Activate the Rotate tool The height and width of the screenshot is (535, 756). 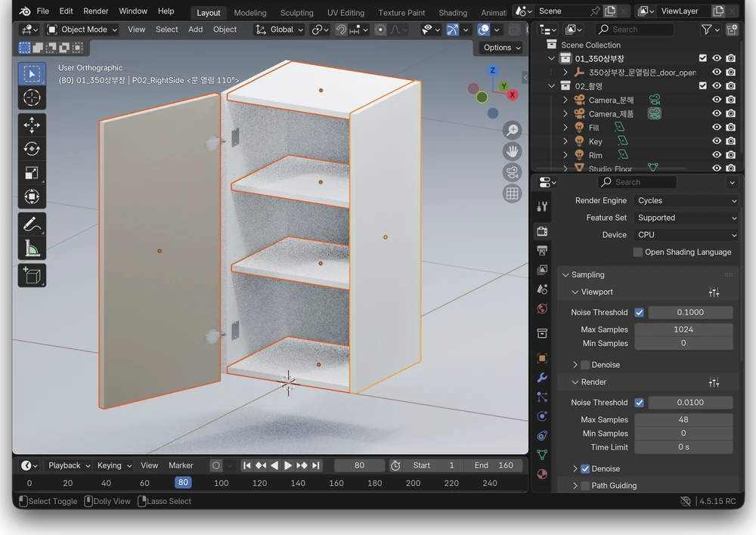click(x=32, y=149)
